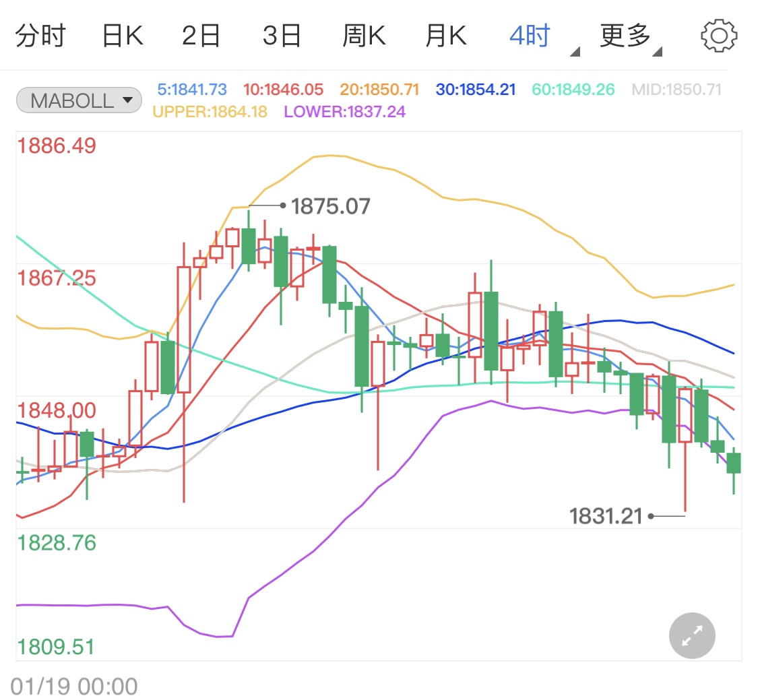Click the 1875.07 high price marker
This screenshot has height=700, width=758.
[x=331, y=206]
